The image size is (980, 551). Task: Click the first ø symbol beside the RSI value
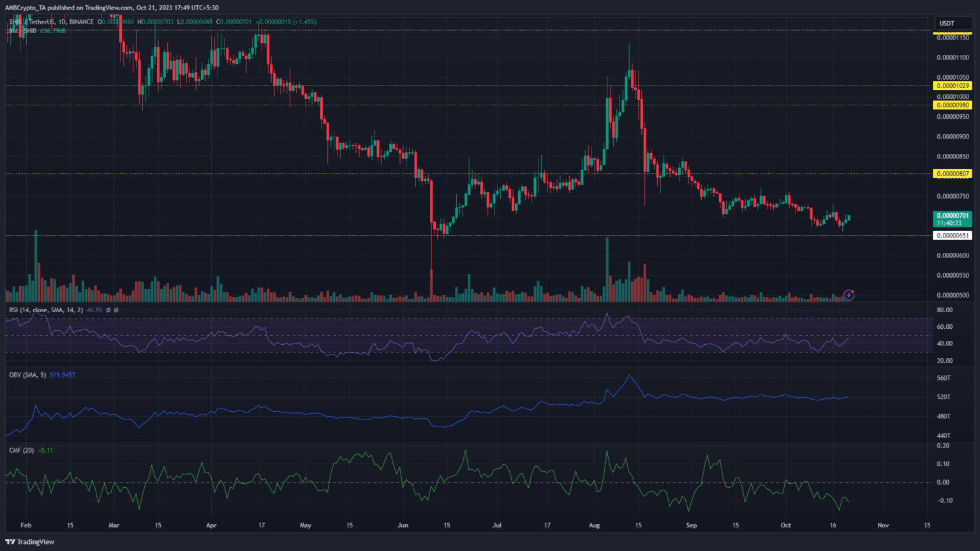click(x=108, y=310)
